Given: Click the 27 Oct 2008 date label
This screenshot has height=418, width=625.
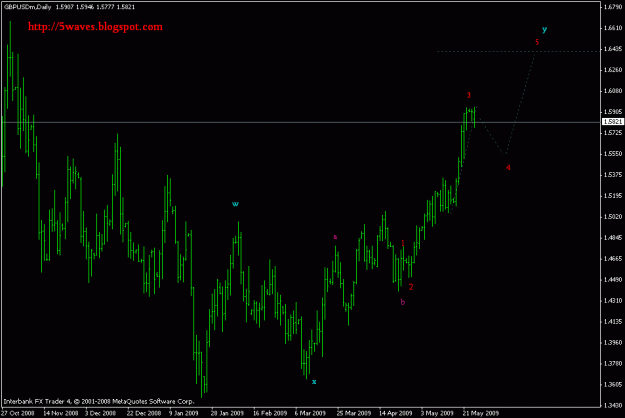Looking at the screenshot, I should (x=18, y=413).
